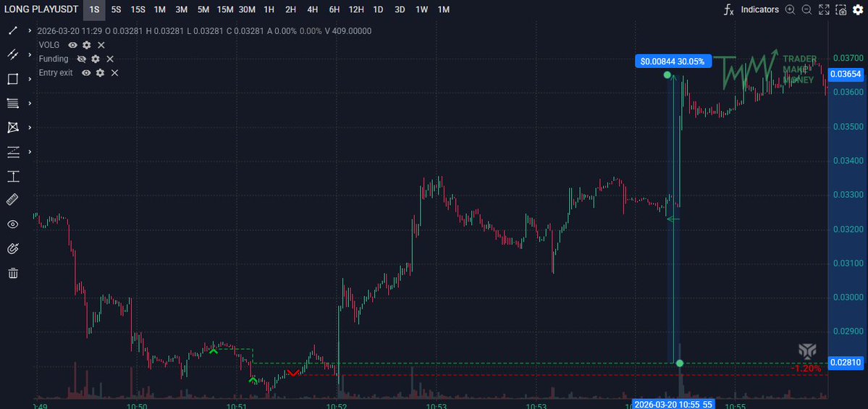Image resolution: width=868 pixels, height=409 pixels.
Task: Switch to the 6H timeframe
Action: [334, 9]
